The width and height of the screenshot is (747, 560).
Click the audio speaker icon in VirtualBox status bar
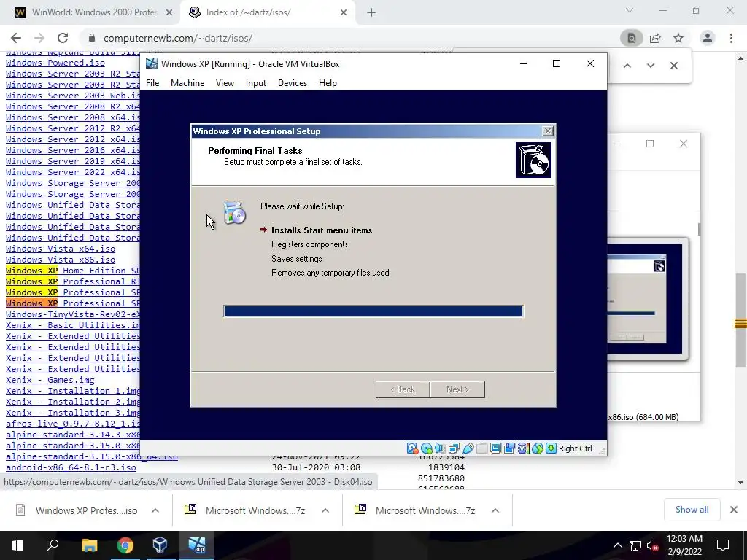click(440, 448)
